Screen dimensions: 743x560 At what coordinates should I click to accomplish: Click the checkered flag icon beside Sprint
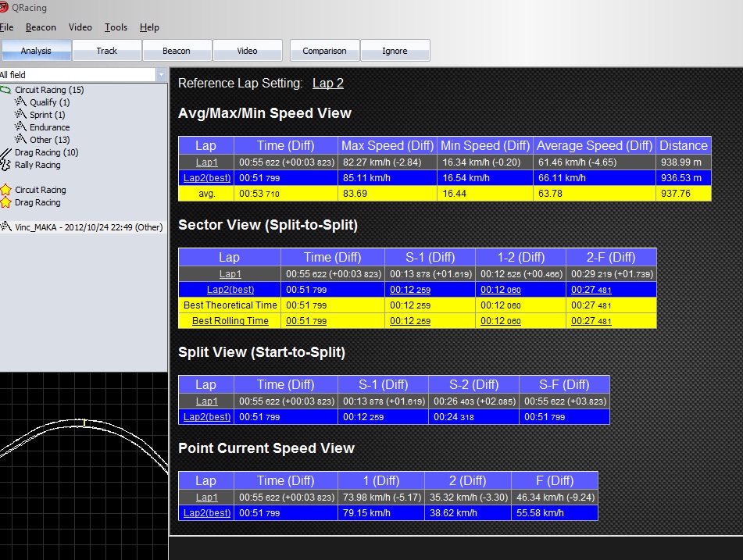point(22,115)
